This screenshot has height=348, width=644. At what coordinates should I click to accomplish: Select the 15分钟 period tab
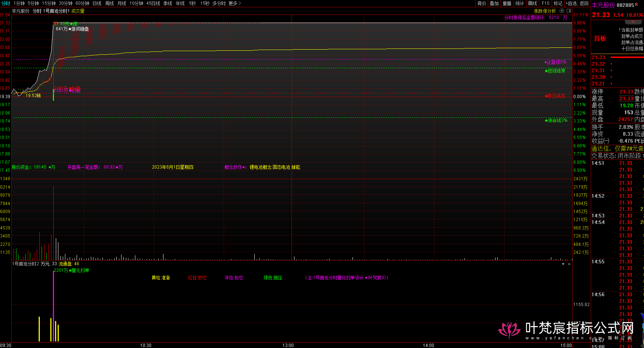tap(49, 3)
